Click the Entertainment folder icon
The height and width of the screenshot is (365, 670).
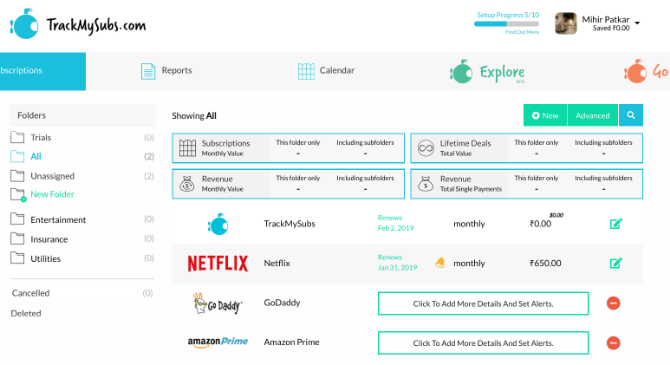coord(17,219)
